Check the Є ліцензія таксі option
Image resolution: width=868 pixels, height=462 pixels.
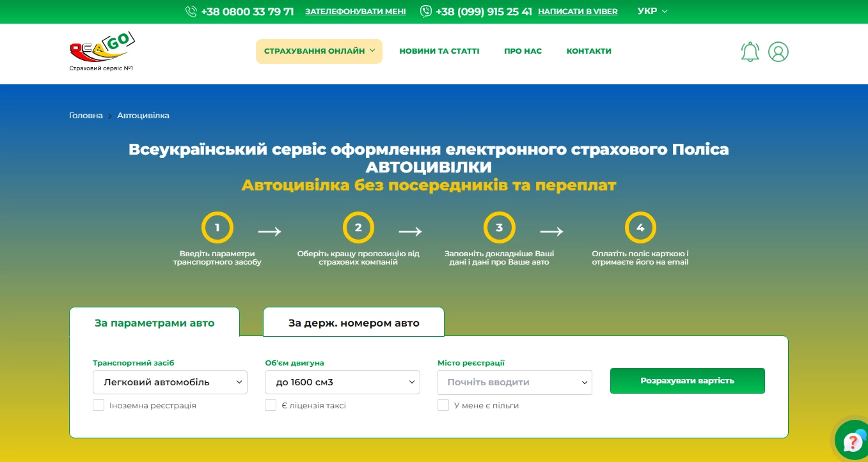click(271, 404)
